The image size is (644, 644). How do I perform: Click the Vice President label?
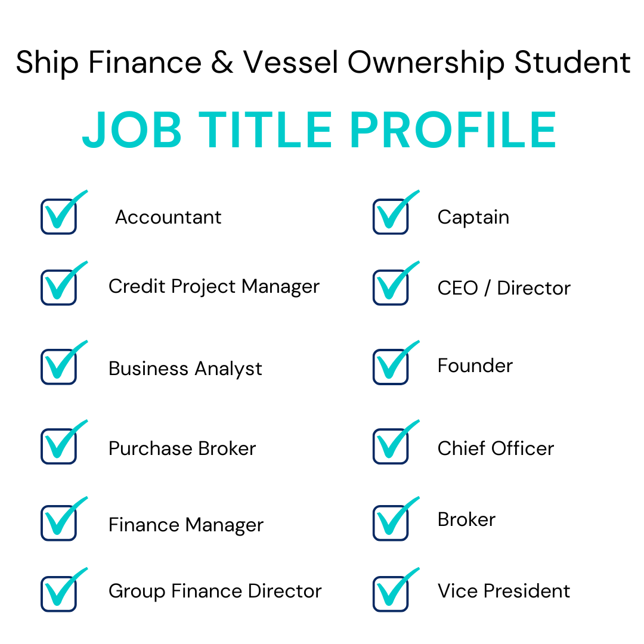(x=504, y=591)
